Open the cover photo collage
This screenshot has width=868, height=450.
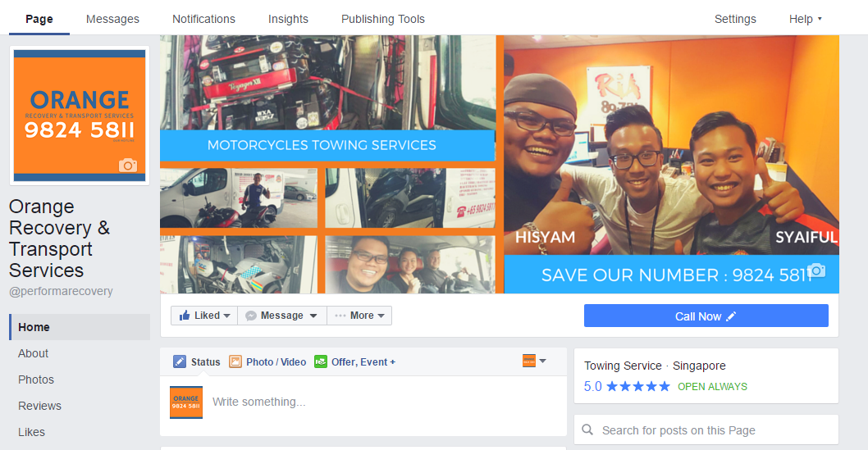click(500, 164)
